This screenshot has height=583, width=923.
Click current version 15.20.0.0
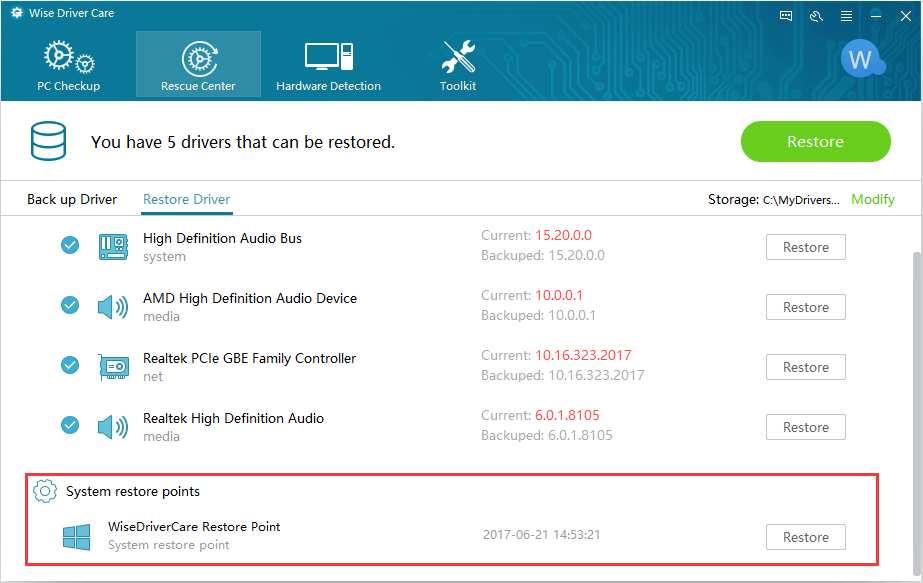point(563,236)
